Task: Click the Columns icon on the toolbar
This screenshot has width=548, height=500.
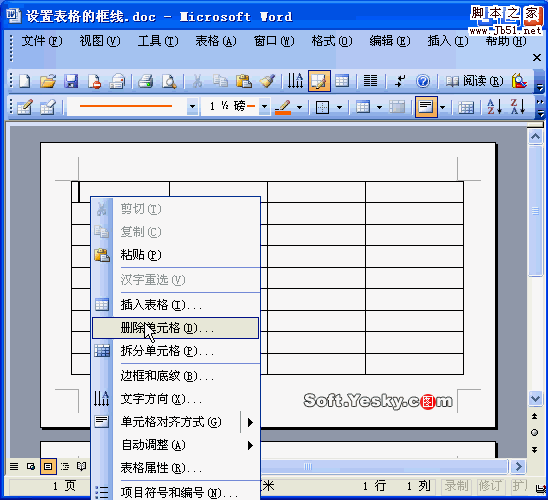Action: [370, 81]
